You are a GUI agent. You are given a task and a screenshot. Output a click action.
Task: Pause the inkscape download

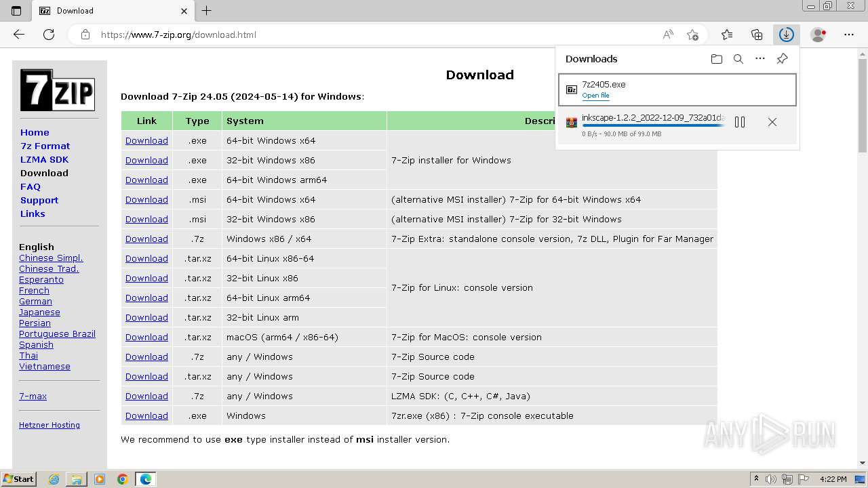coord(740,122)
